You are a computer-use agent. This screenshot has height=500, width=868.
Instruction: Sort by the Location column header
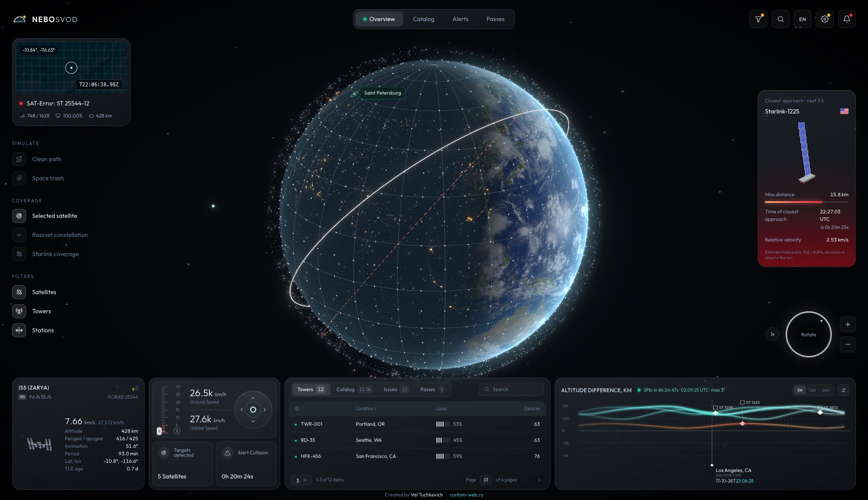pos(366,409)
